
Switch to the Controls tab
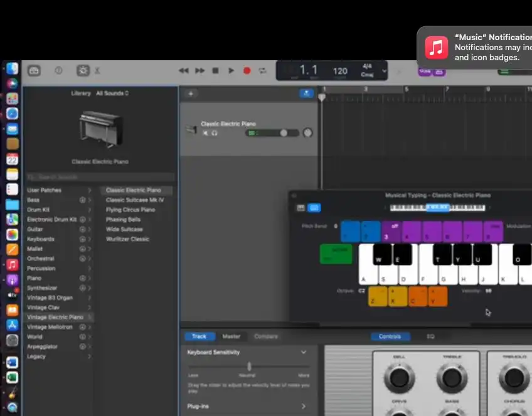[x=390, y=336]
